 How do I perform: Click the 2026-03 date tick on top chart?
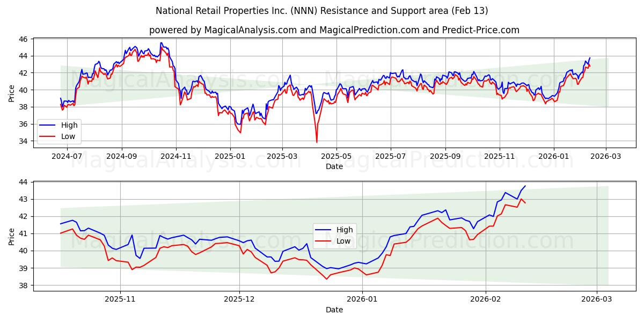tap(606, 156)
